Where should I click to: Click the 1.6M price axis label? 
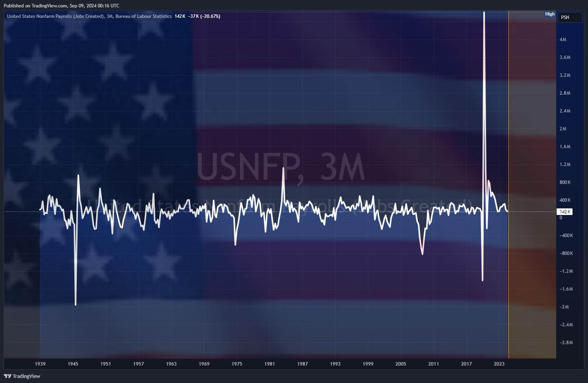(565, 147)
